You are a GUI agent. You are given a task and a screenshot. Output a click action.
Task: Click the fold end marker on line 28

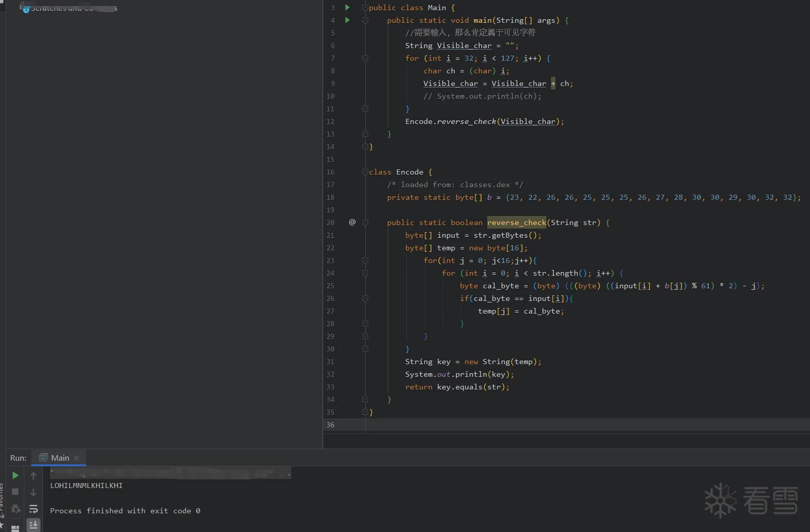(x=365, y=324)
